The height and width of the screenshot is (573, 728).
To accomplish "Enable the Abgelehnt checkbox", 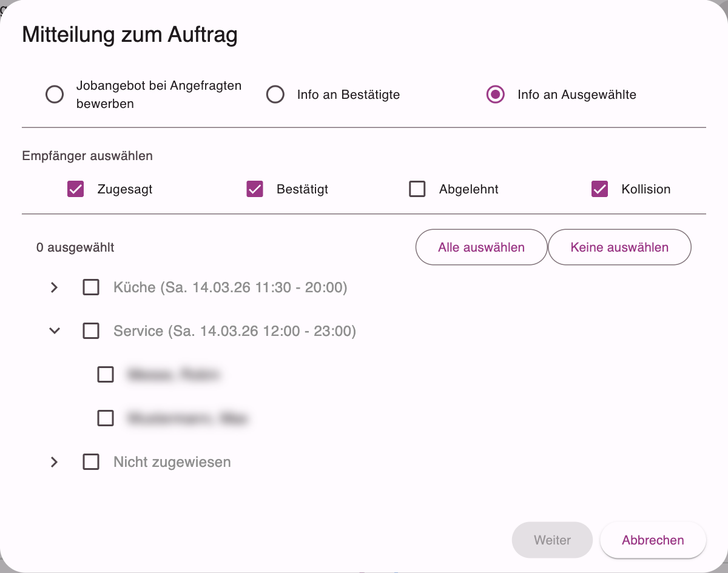I will tap(417, 189).
